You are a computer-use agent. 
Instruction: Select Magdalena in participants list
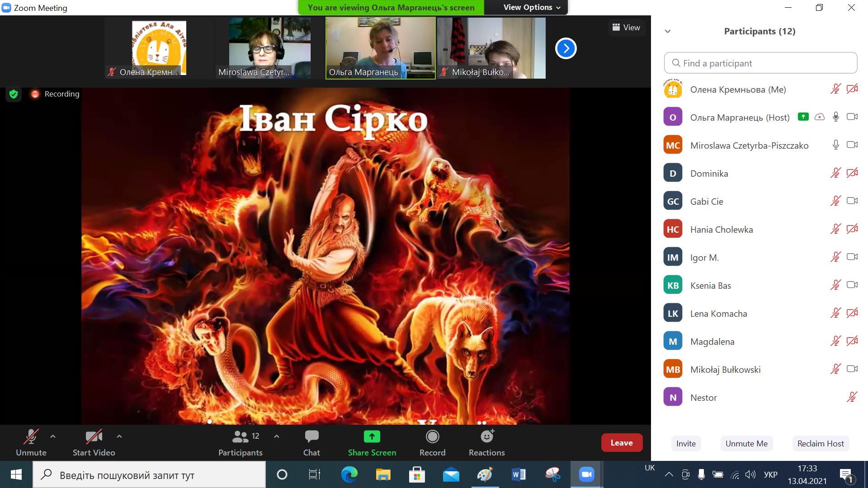click(x=760, y=342)
